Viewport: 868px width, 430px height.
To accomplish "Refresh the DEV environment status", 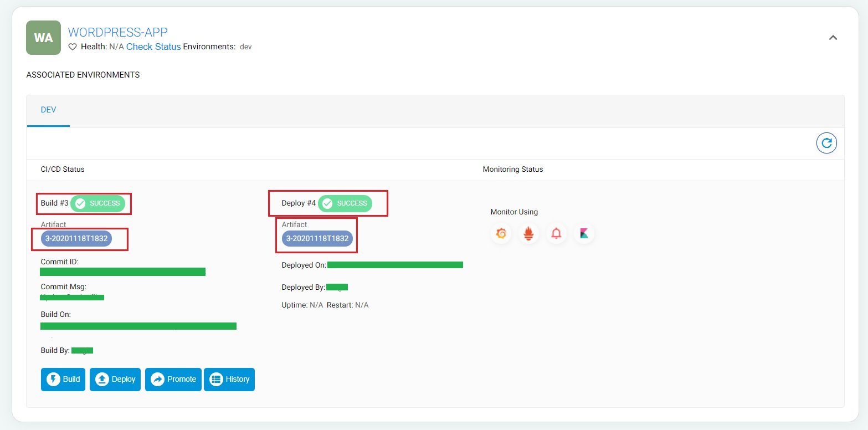I will pos(826,144).
